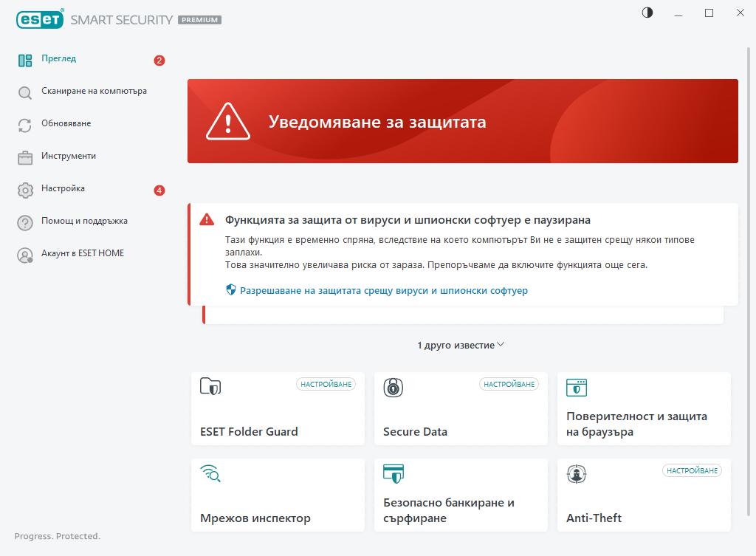The width and height of the screenshot is (756, 556).
Task: Open the Помощ и поддръжка question mark icon
Action: 24,221
